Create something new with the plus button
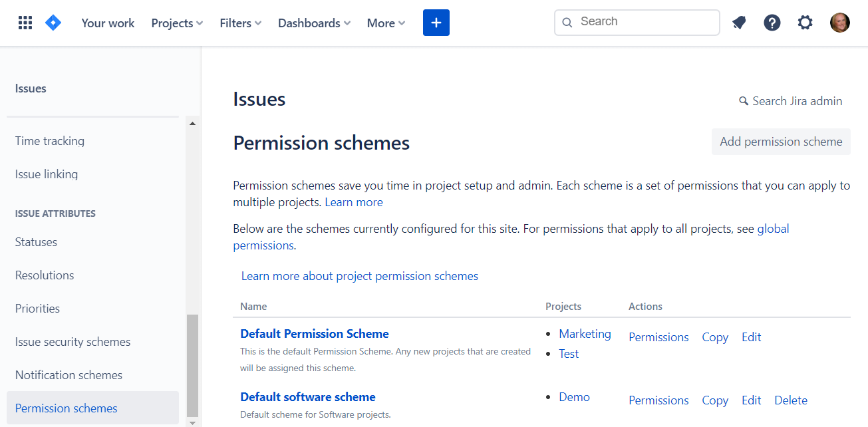Screen dimensions: 868x427 point(436,22)
